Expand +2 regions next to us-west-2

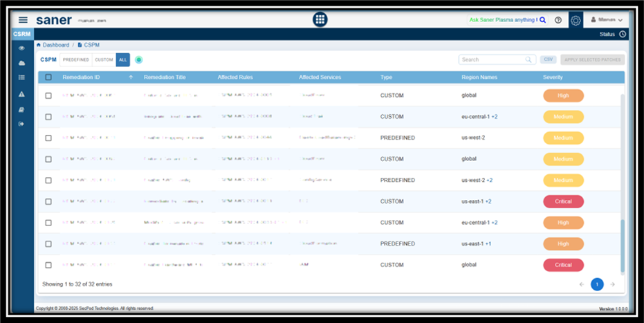click(490, 180)
